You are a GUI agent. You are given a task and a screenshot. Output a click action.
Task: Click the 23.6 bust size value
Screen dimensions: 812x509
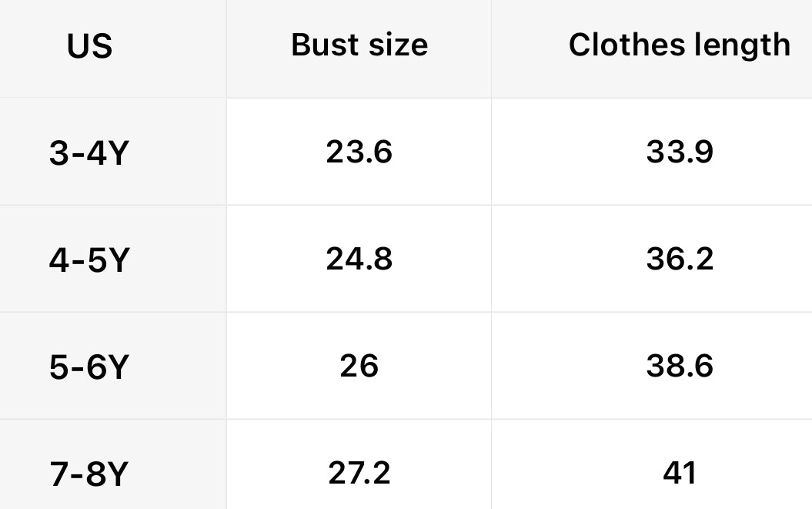click(x=359, y=152)
